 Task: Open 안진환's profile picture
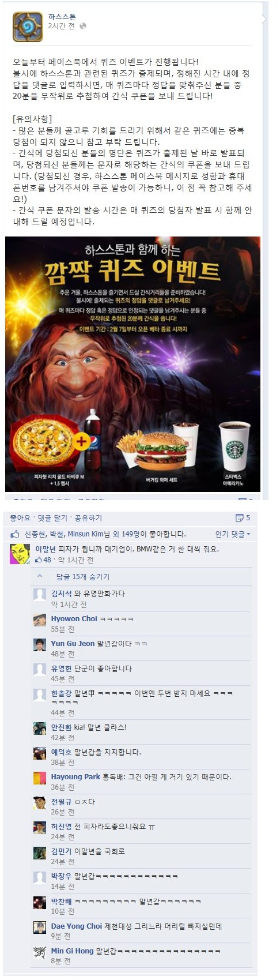point(40,728)
